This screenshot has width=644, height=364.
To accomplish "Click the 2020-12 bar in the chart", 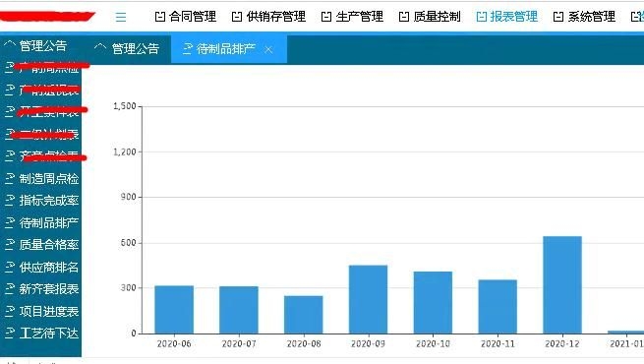I will point(562,284).
